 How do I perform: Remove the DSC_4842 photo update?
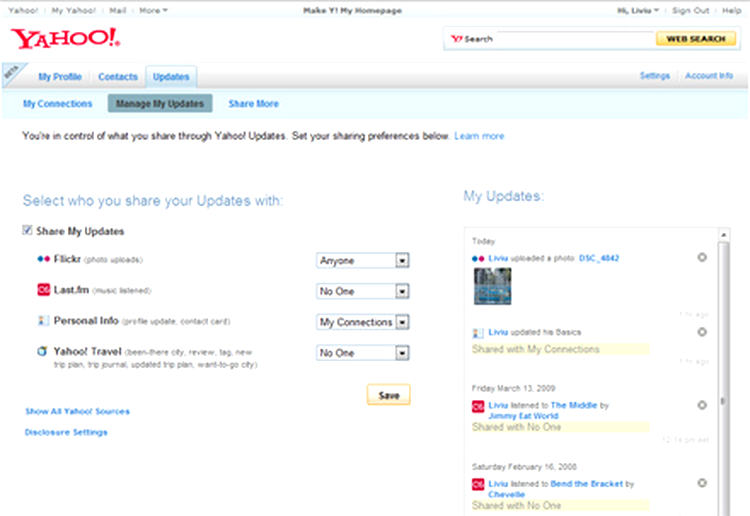[x=702, y=257]
